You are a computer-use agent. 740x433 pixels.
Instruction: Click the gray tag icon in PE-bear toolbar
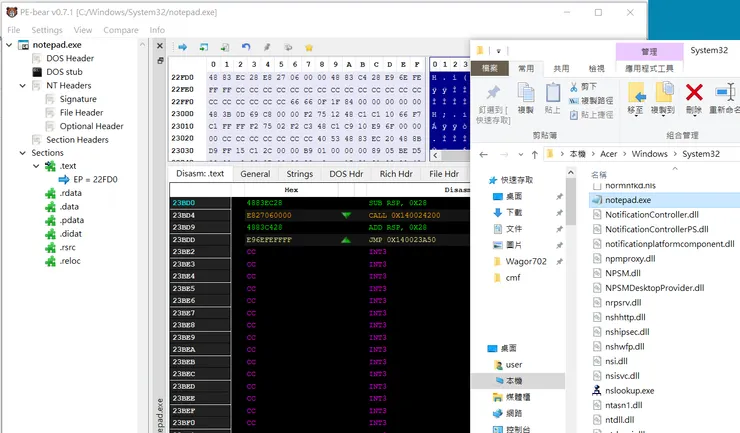click(x=288, y=47)
